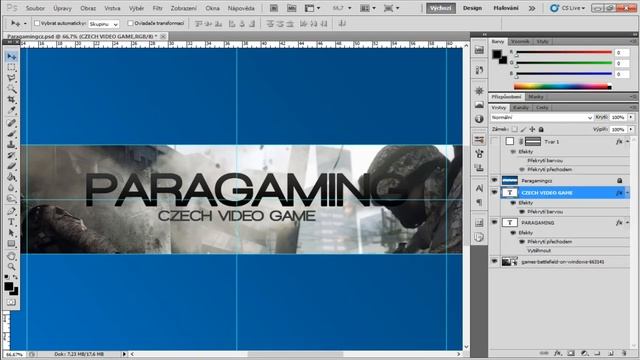
Task: Switch to the Malování workspace
Action: click(x=506, y=8)
